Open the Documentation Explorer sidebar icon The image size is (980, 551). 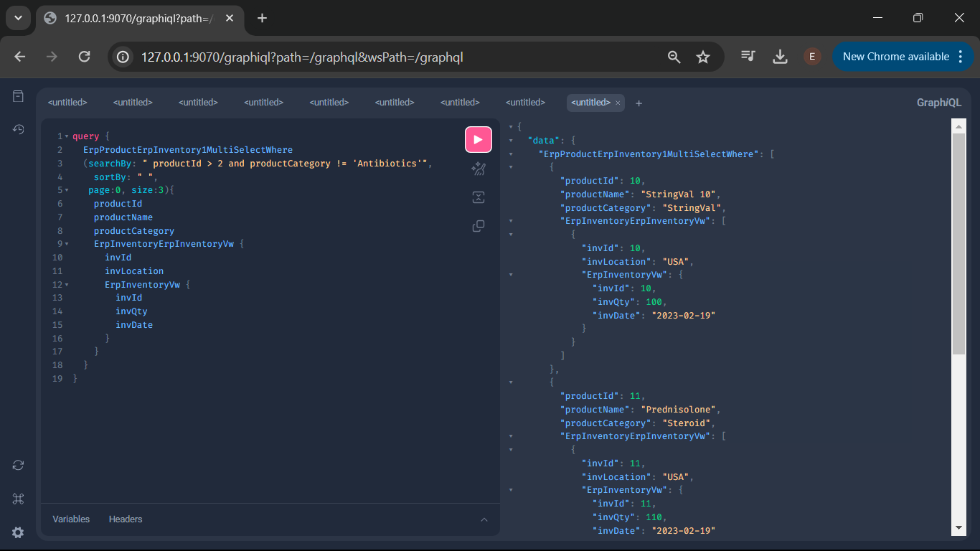tap(19, 96)
